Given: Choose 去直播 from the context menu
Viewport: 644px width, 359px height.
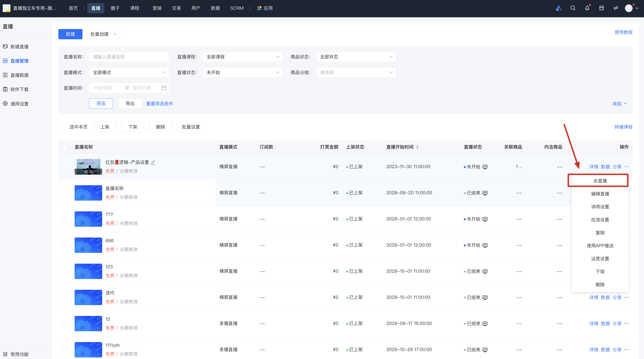Looking at the screenshot, I should pos(600,181).
